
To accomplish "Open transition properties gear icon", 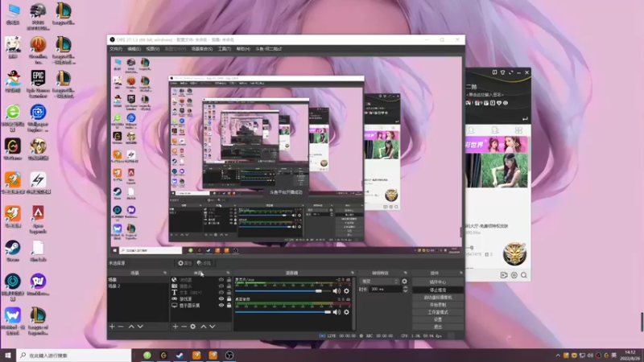I will click(405, 282).
